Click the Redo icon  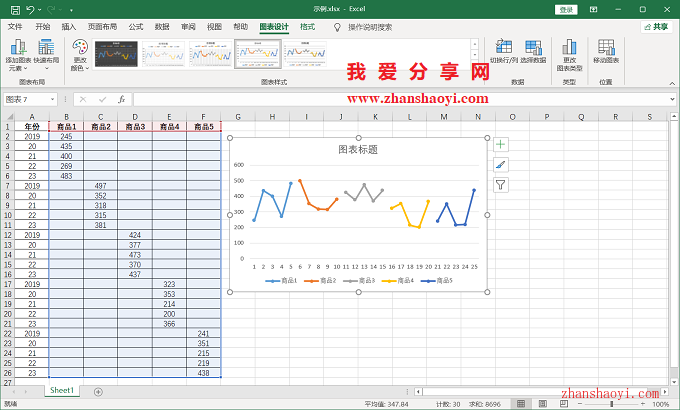[x=51, y=10]
